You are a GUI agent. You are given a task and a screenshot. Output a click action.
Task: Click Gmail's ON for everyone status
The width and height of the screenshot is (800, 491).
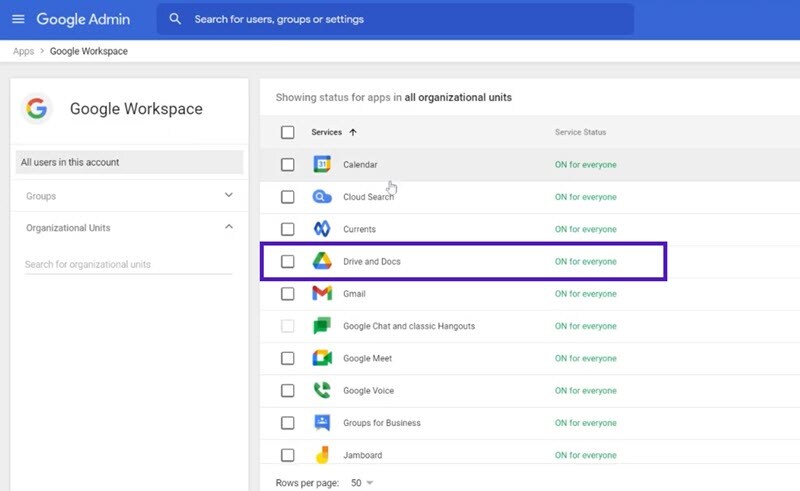[x=586, y=293]
